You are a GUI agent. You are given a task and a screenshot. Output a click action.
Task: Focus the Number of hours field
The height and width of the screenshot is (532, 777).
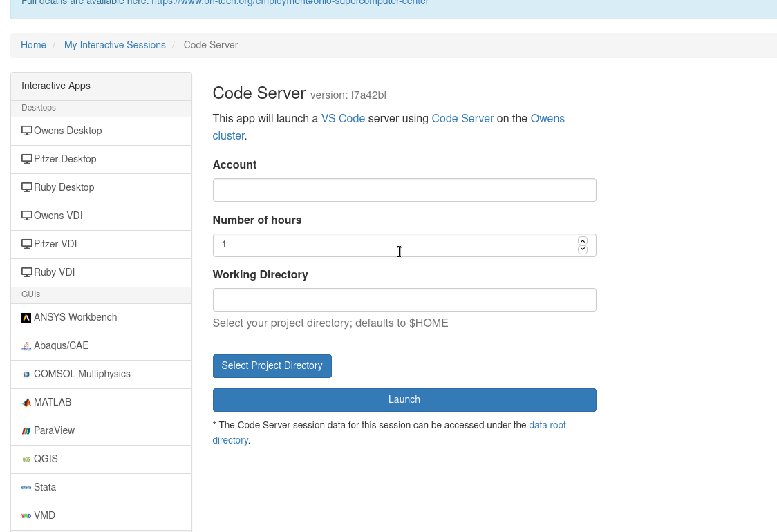click(x=404, y=245)
